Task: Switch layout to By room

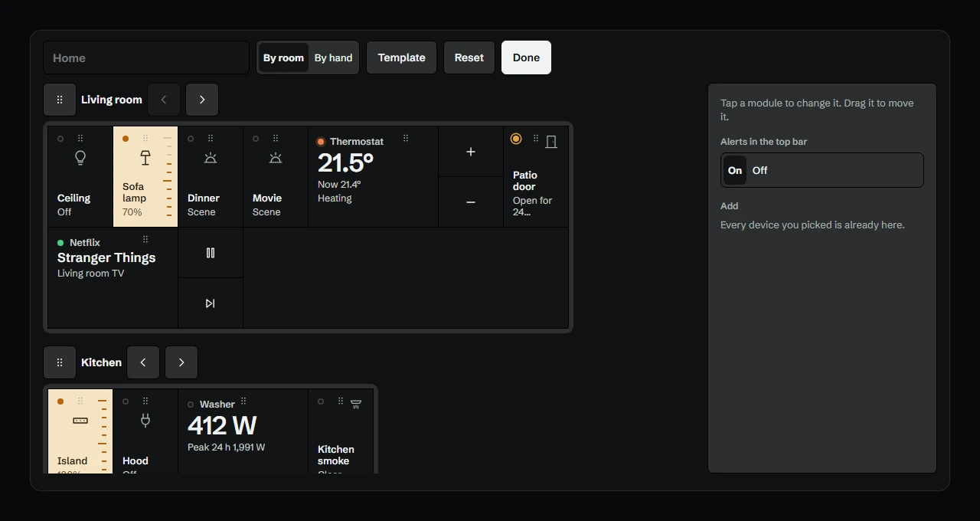Action: pos(283,57)
